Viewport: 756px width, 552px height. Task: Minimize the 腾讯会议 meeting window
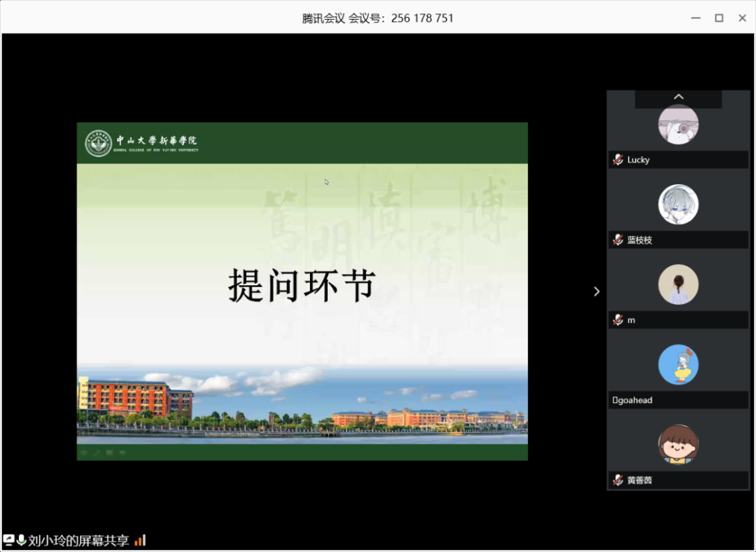694,18
